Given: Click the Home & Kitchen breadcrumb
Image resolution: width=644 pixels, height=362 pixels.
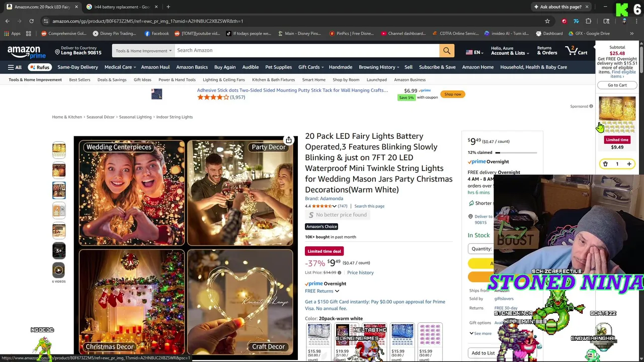Looking at the screenshot, I should (67, 117).
